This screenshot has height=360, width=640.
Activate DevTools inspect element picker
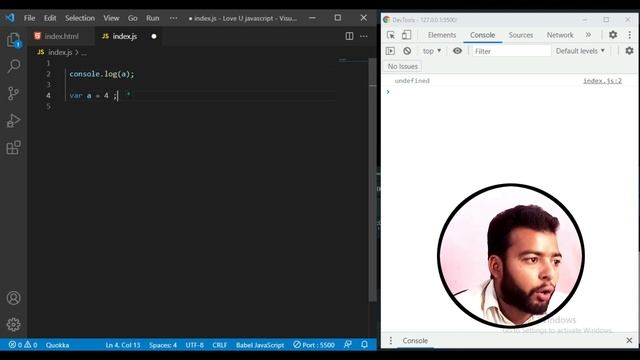pos(391,35)
